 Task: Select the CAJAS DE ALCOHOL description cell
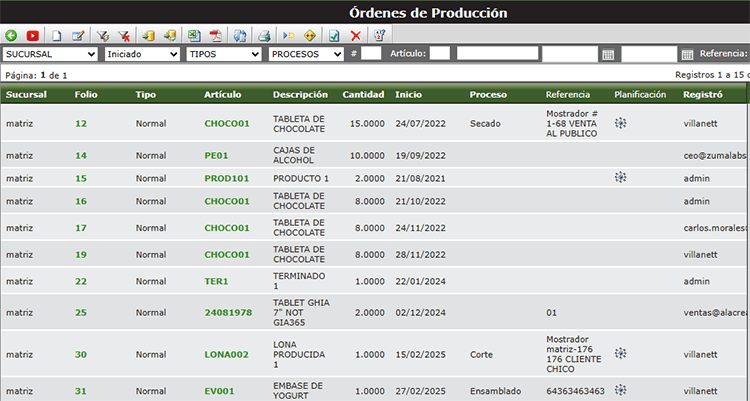pyautogui.click(x=294, y=155)
